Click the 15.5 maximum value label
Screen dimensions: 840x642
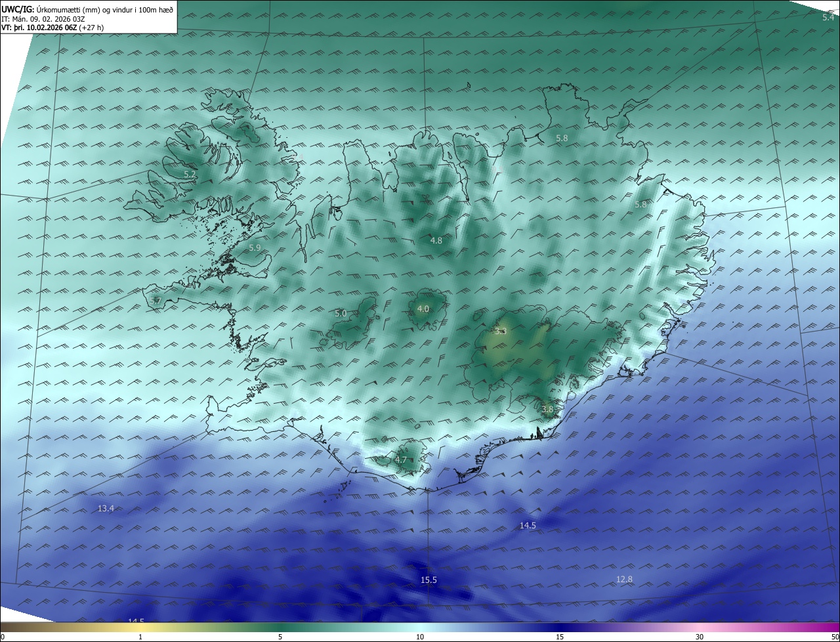pyautogui.click(x=429, y=580)
